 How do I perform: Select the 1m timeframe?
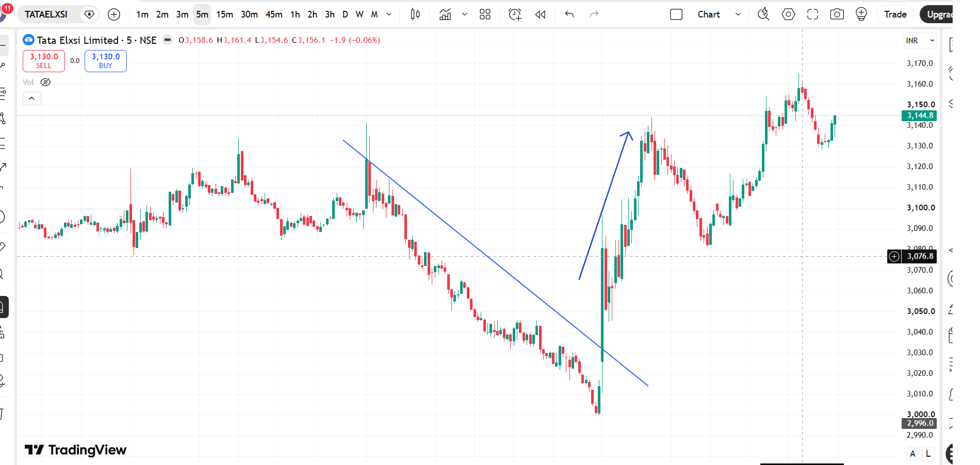coord(142,14)
